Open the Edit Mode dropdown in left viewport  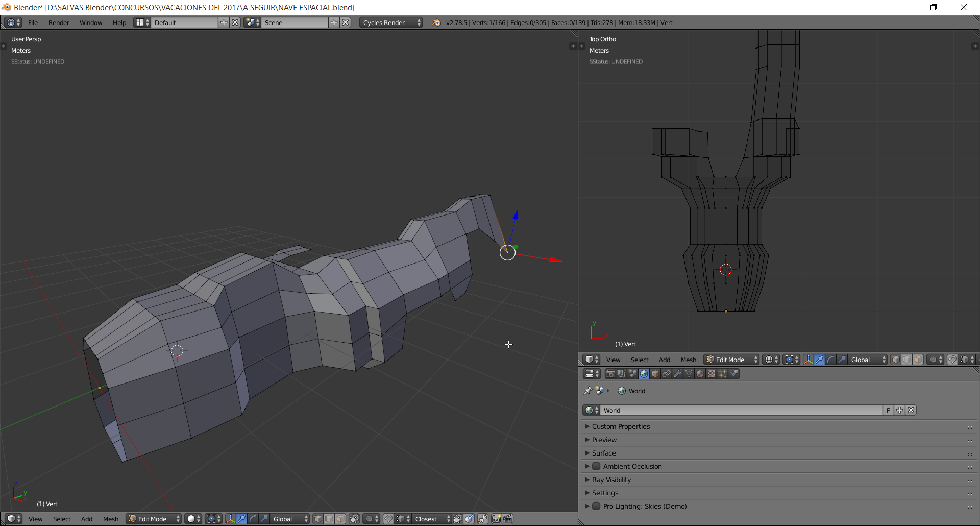coord(154,519)
